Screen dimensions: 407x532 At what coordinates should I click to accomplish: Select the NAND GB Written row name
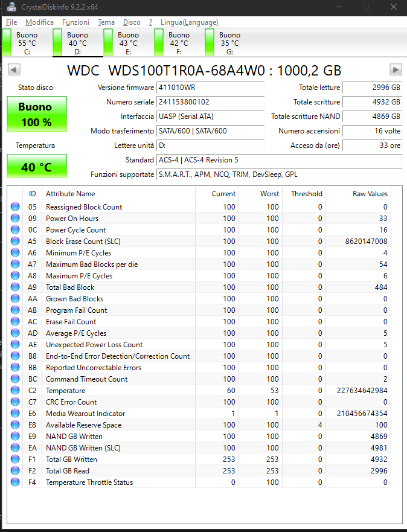pyautogui.click(x=74, y=437)
